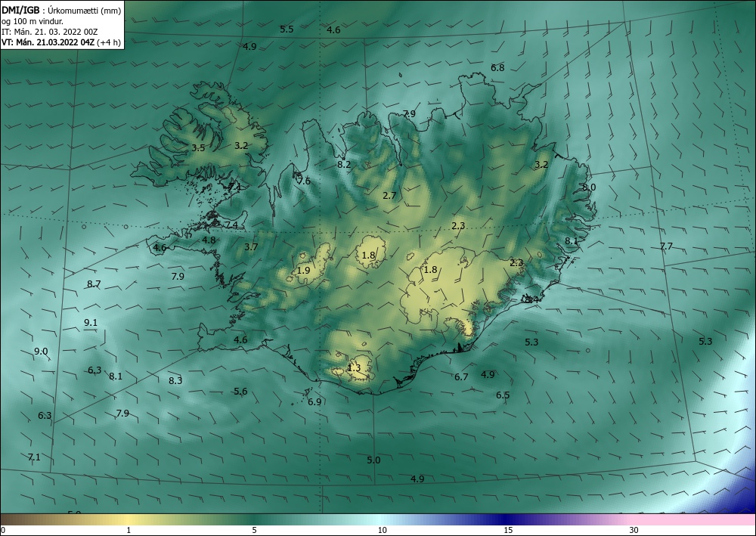
Task: Click the 8.3 value on the map
Action: (175, 380)
